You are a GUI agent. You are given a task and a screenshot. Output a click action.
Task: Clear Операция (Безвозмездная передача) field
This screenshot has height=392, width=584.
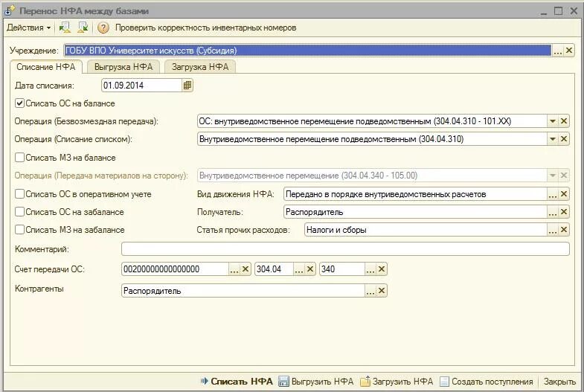tap(564, 121)
